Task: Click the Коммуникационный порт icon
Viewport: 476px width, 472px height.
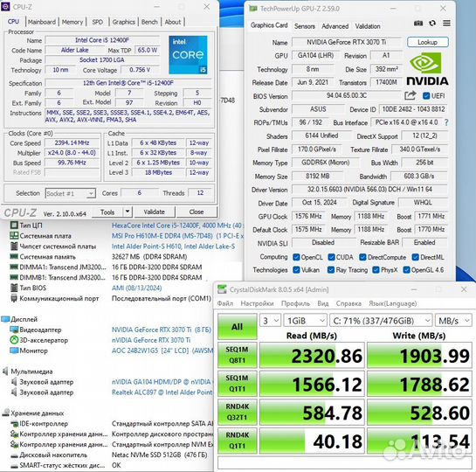Action: click(14, 298)
